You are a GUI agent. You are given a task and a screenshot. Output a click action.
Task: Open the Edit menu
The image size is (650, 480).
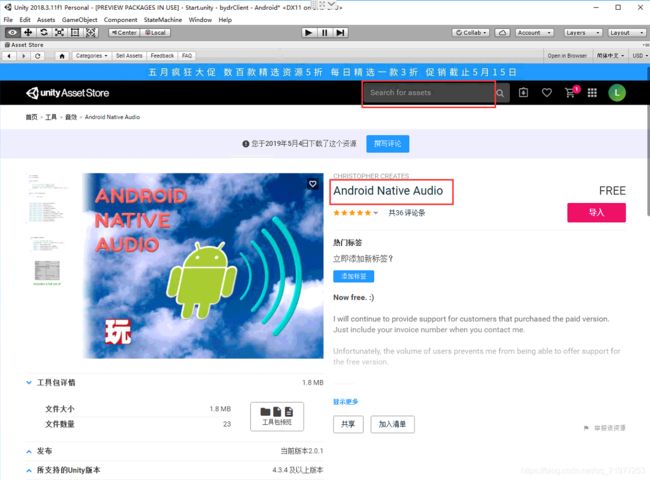25,19
